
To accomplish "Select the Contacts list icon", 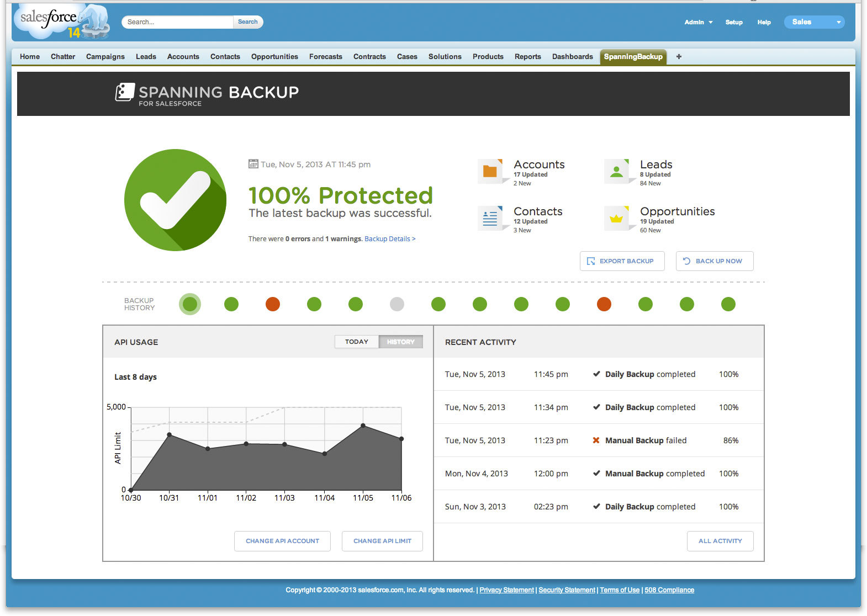I will coord(491,218).
